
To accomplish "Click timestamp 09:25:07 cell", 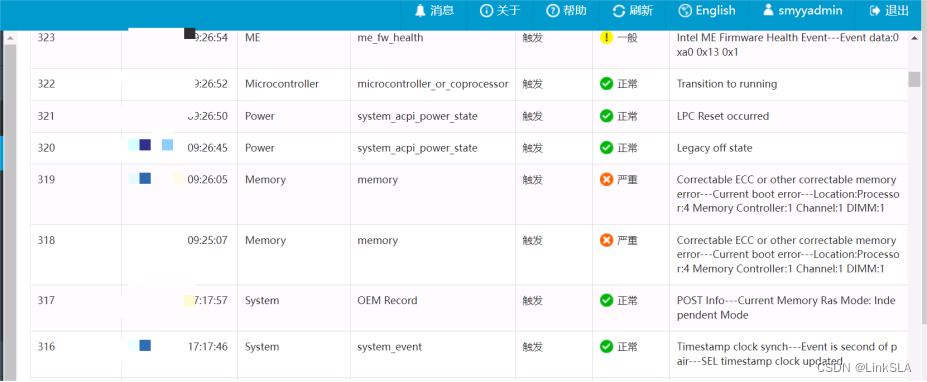I will (208, 240).
